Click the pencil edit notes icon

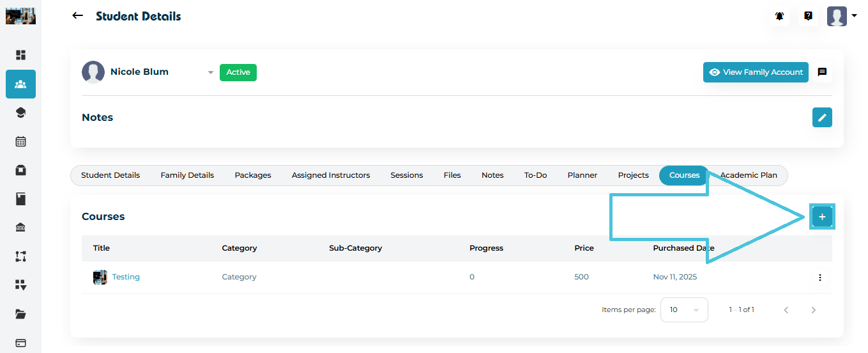tap(822, 118)
